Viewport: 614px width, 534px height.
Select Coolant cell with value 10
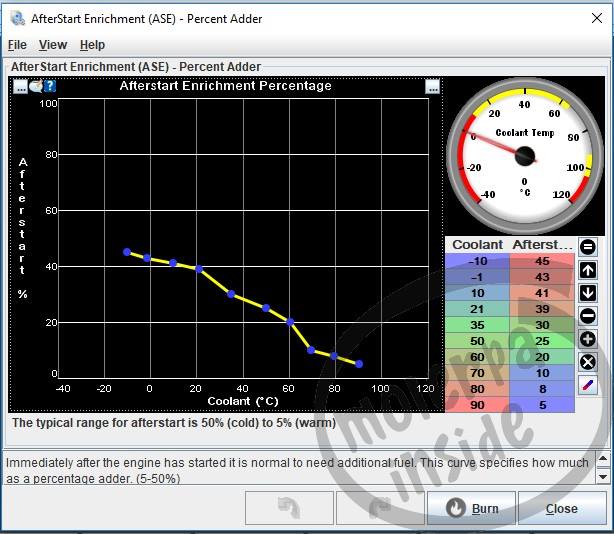(477, 293)
